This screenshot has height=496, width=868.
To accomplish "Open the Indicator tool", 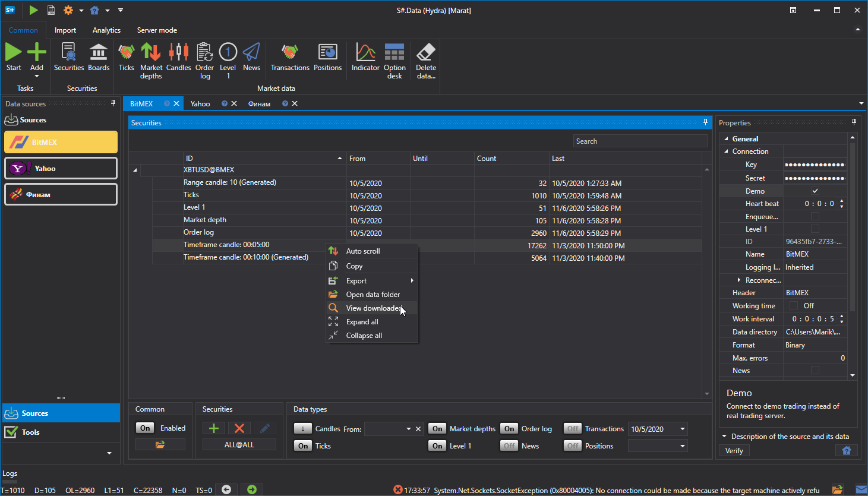I will tap(365, 52).
